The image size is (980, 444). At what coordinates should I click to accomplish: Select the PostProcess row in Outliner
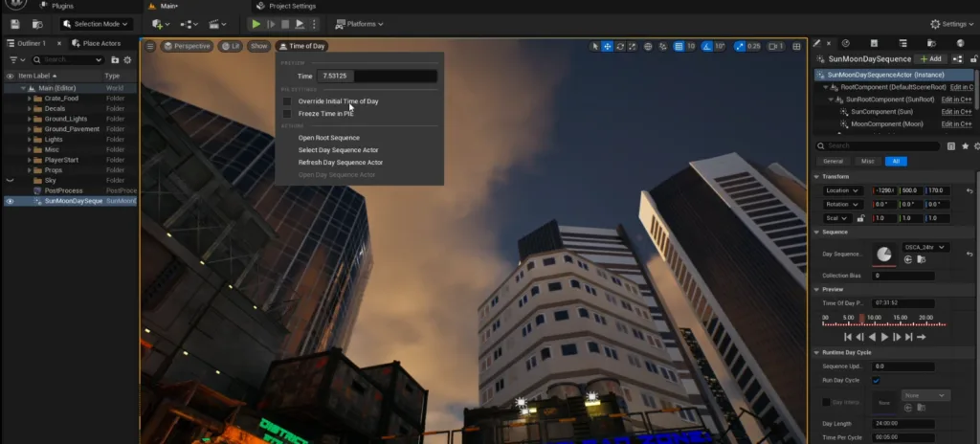[x=69, y=190]
